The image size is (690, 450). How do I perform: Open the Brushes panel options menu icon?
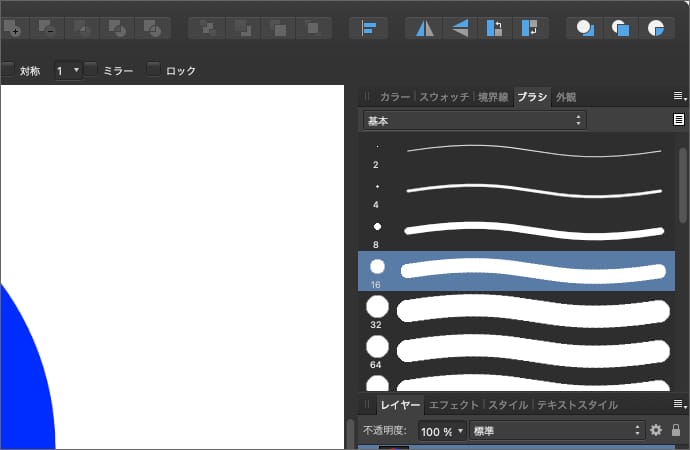(679, 96)
